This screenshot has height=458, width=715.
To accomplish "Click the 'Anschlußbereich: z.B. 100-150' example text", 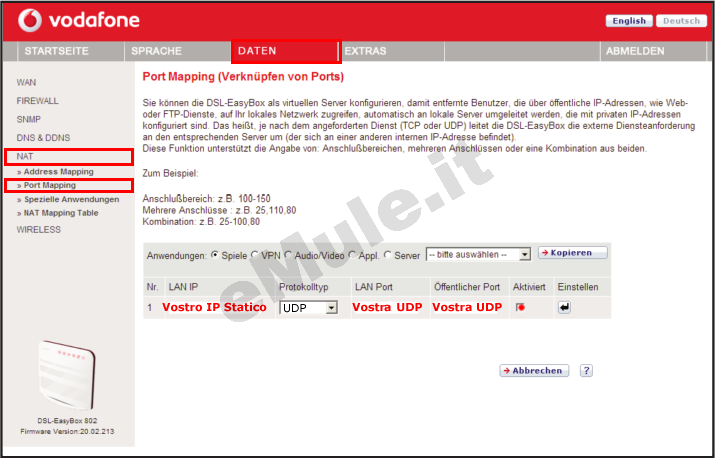I will pyautogui.click(x=207, y=199).
